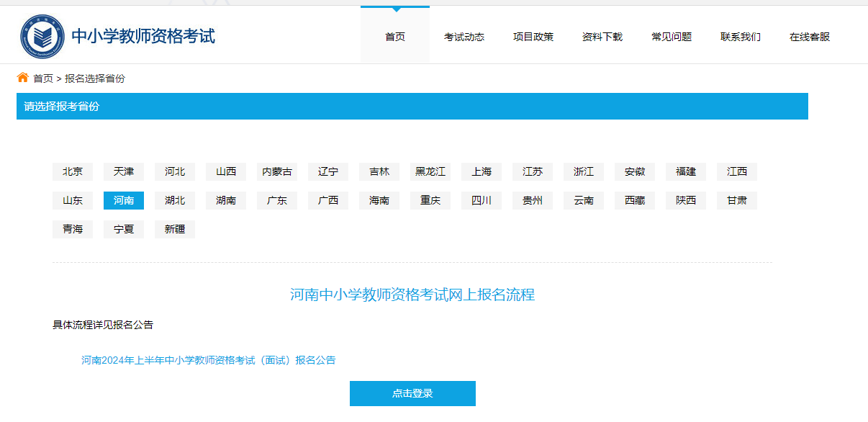Open 河南2024年上半年 面试报名公告 link
This screenshot has height=422, width=868.
pos(208,360)
